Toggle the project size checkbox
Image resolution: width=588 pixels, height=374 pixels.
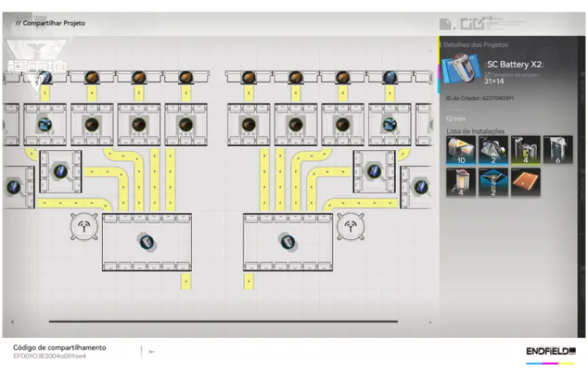point(487,74)
